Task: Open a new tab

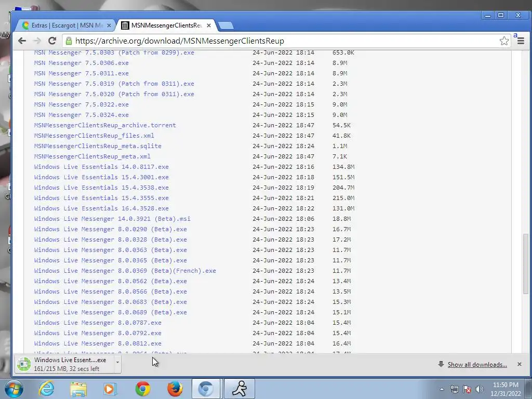Action: (225, 25)
